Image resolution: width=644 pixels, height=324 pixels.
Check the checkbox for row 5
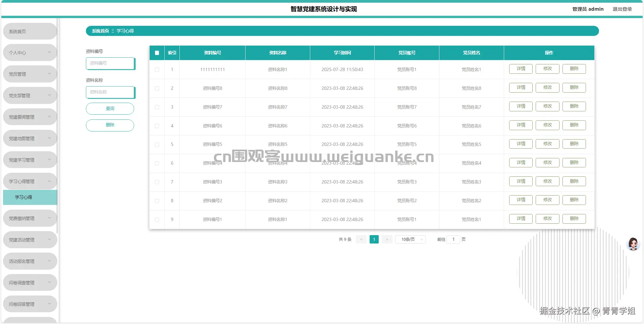[157, 145]
